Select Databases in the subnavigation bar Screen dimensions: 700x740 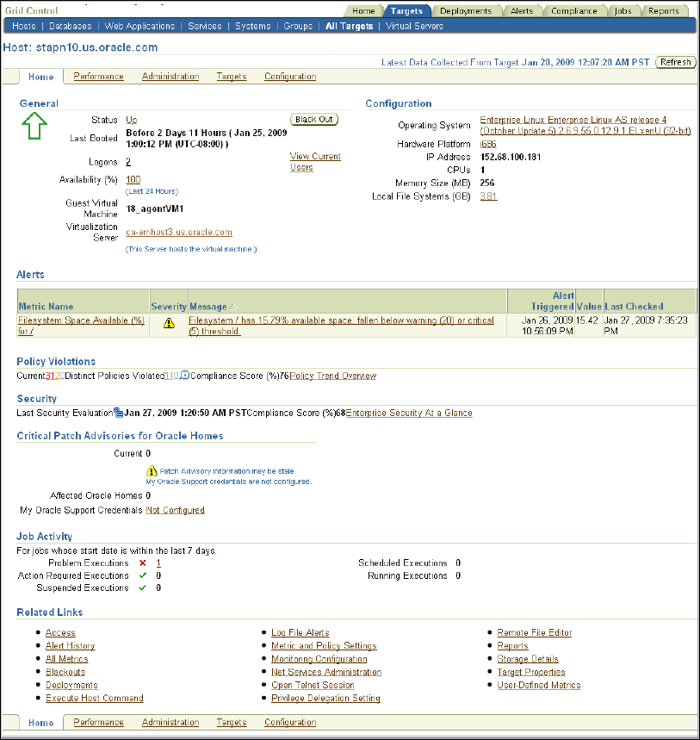[x=71, y=26]
